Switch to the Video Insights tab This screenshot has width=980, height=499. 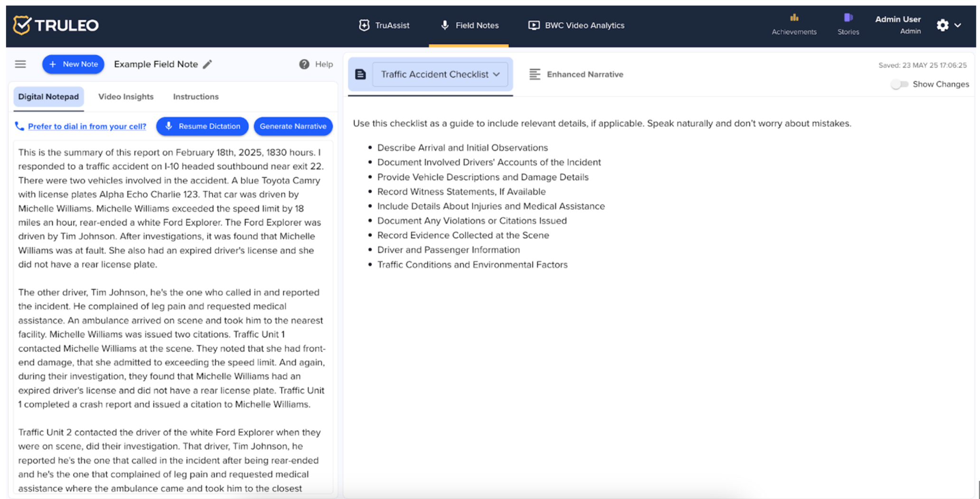pos(126,97)
